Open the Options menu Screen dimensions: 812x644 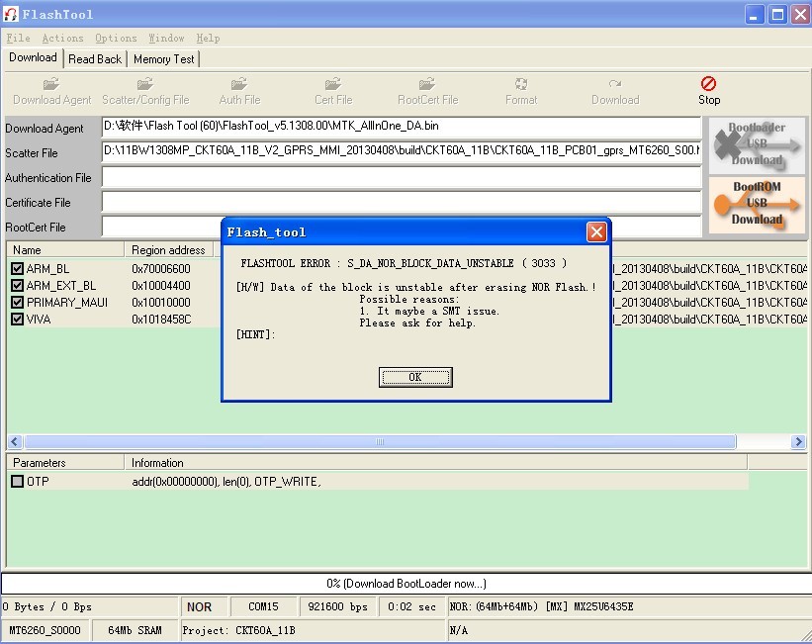(x=116, y=38)
